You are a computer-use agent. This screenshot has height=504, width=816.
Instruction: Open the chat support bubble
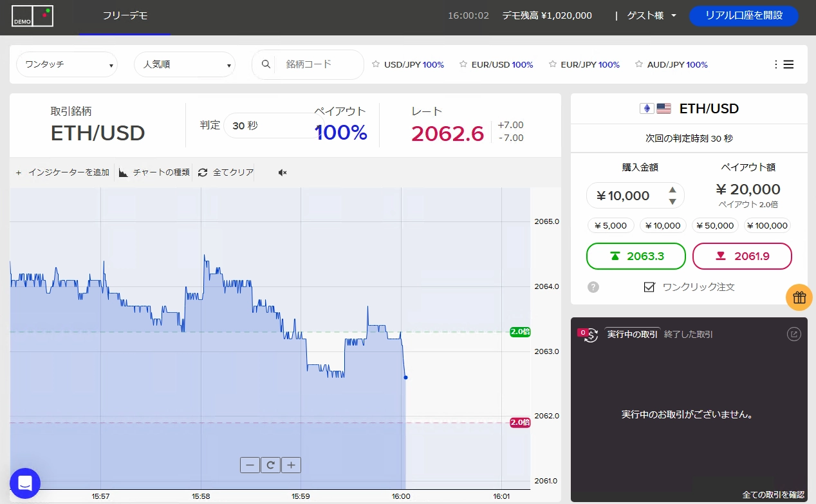coord(25,483)
